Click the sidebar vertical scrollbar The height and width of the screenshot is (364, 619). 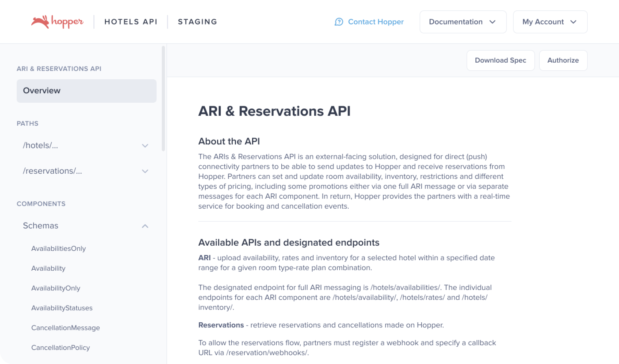coord(163,99)
